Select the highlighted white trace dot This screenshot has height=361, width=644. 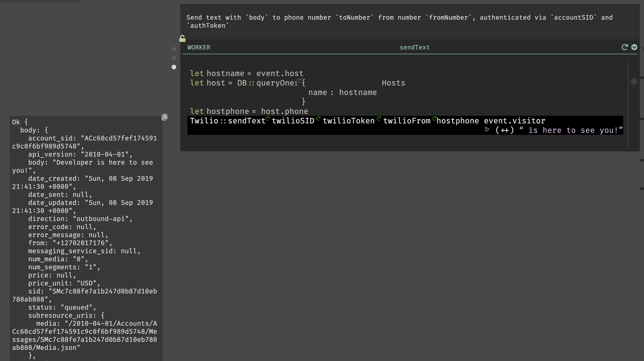[x=174, y=67]
